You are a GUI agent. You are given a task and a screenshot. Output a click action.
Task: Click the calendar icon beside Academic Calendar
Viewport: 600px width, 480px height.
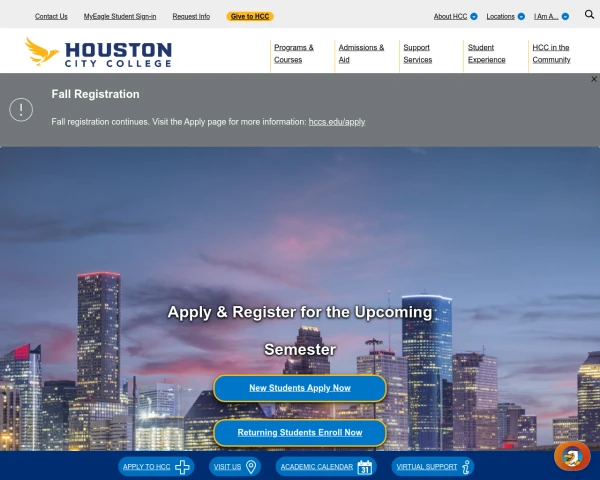365,467
